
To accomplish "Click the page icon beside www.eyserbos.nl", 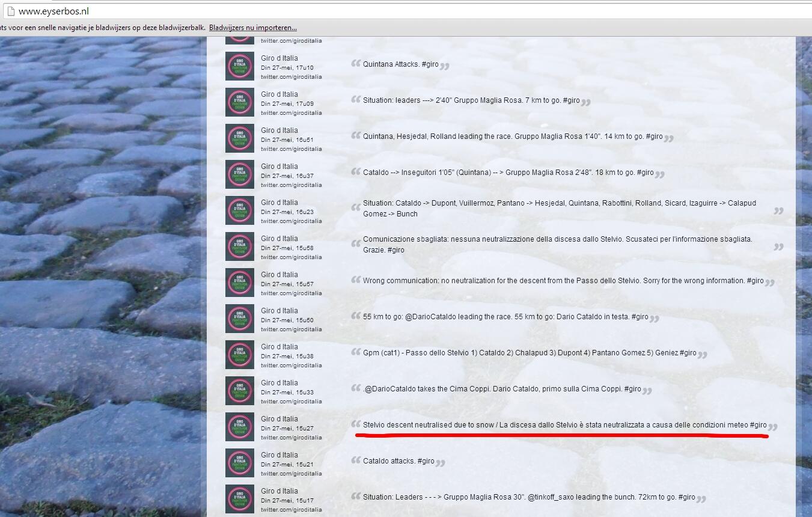I will point(10,11).
